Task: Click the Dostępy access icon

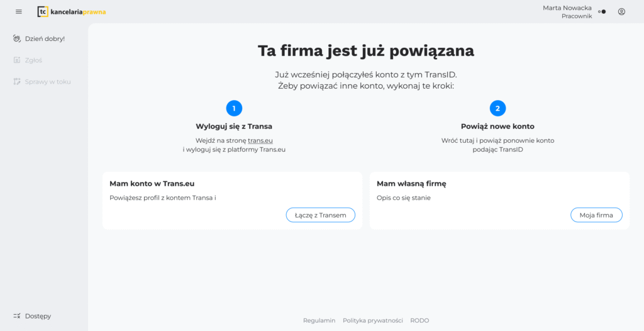Action: 18,316
